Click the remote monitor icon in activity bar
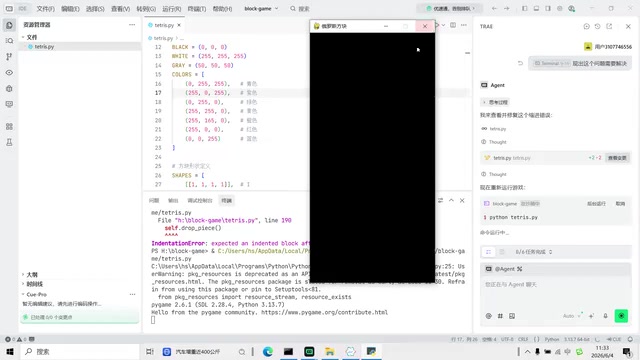 pos(9,104)
